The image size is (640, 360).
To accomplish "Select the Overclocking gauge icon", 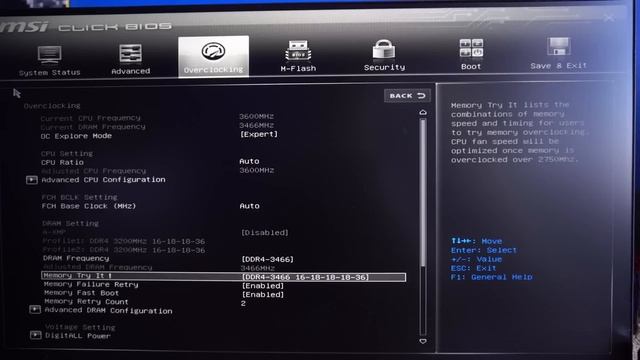I will [x=213, y=51].
